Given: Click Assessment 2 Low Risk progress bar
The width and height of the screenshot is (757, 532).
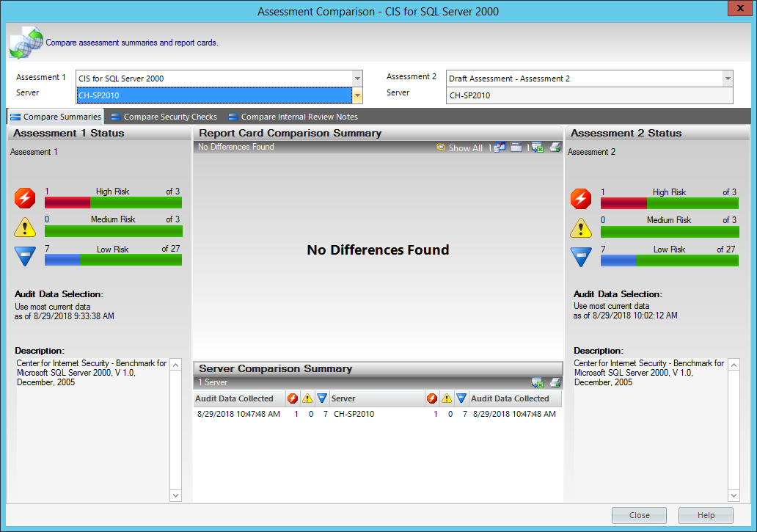Looking at the screenshot, I should (670, 260).
